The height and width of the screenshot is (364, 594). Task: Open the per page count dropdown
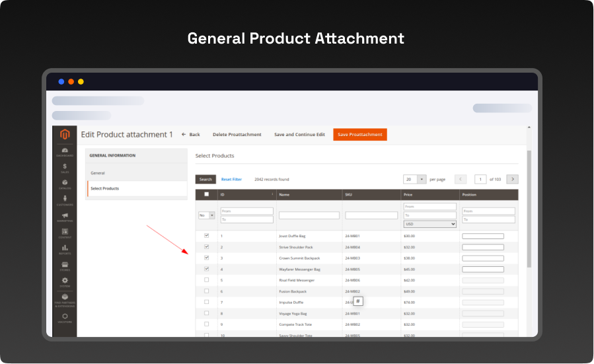tap(414, 179)
